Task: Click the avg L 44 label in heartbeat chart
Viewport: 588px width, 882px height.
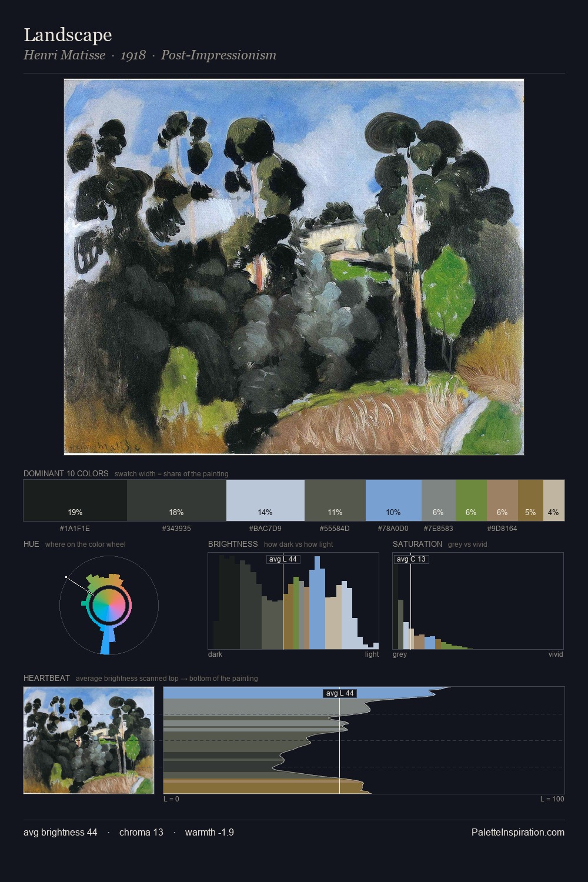Action: click(x=340, y=693)
